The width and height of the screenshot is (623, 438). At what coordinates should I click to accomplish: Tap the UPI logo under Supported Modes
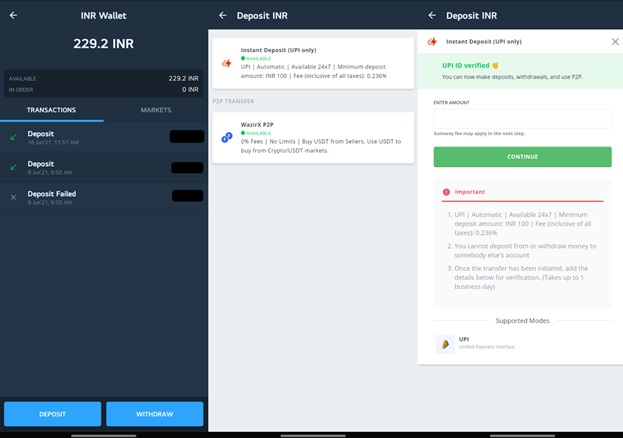[x=445, y=344]
